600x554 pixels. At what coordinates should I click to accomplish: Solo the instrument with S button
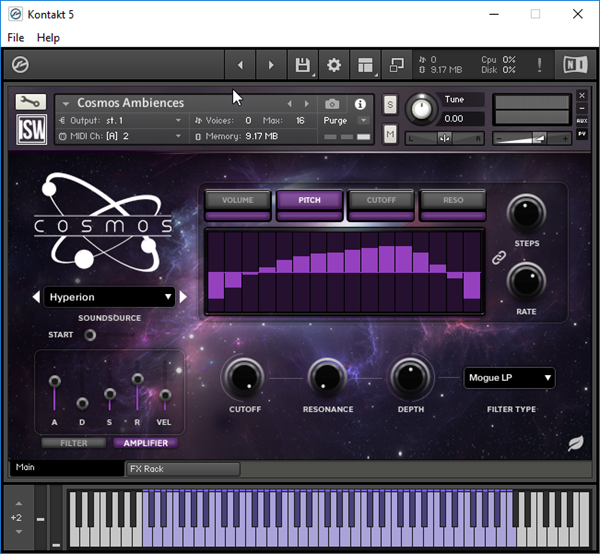coord(390,104)
